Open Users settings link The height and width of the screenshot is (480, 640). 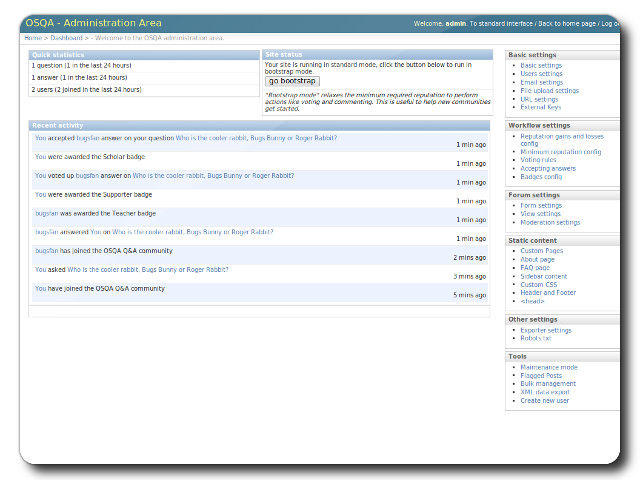coord(541,74)
